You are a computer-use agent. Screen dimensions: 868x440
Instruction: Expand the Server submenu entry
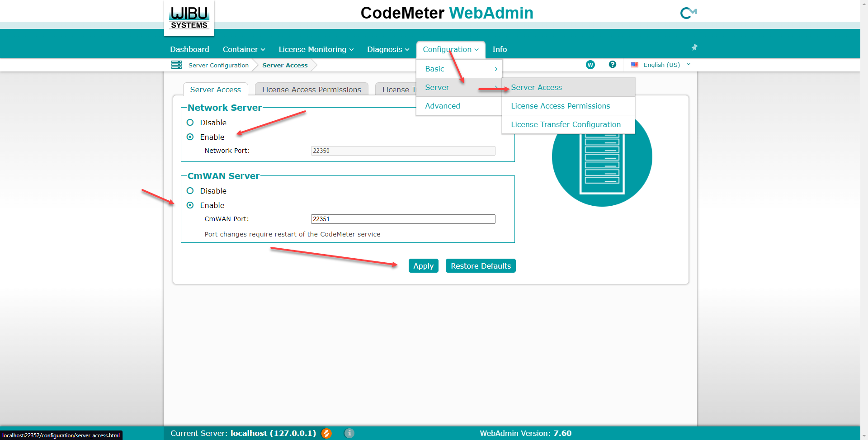[x=459, y=87]
